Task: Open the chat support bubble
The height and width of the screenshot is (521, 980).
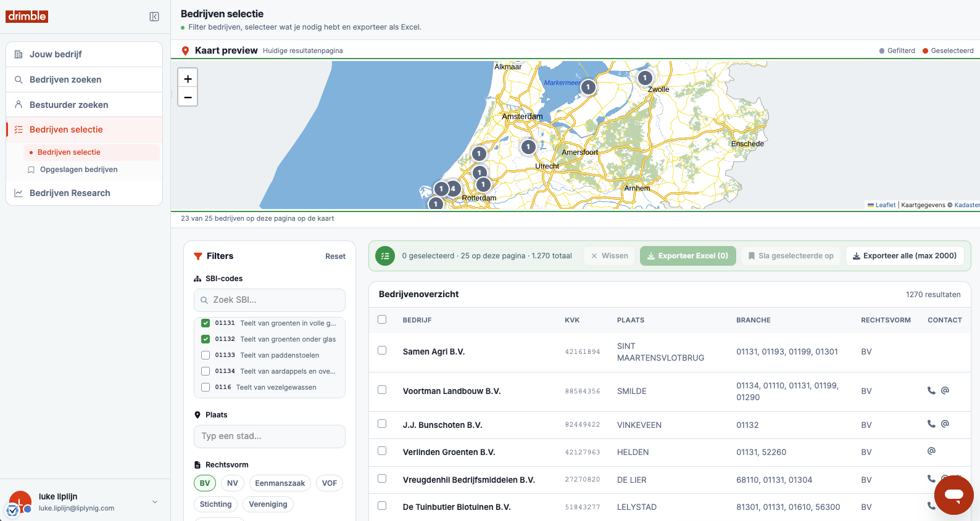Action: coord(953,494)
